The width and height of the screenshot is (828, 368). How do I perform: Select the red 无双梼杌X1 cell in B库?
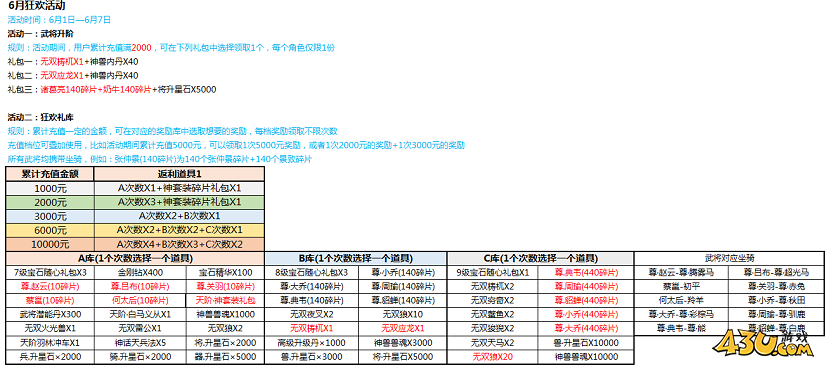[312, 328]
